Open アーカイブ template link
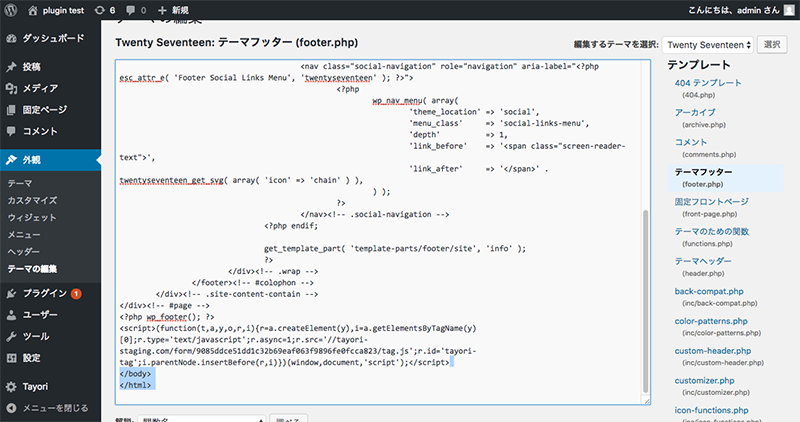This screenshot has width=800, height=422. (x=695, y=112)
